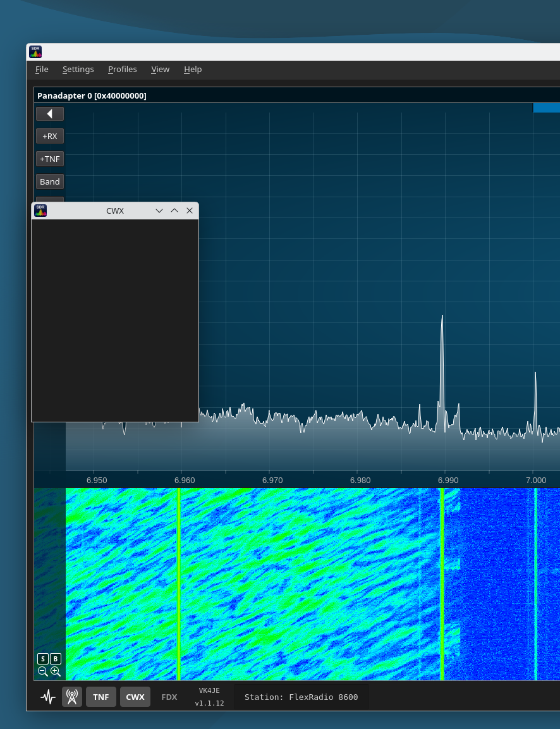Image resolution: width=560 pixels, height=729 pixels.
Task: Toggle the CWX button in the status bar
Action: pyautogui.click(x=135, y=697)
